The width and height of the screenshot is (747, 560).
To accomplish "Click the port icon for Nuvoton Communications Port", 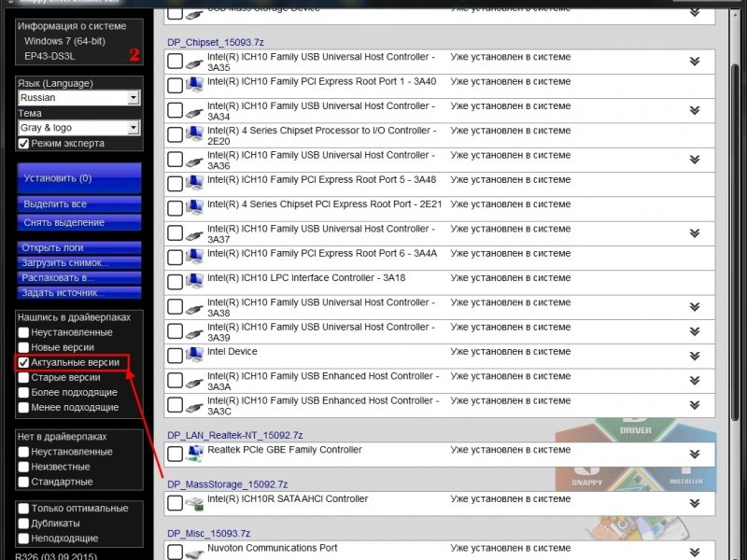I will coord(194,553).
